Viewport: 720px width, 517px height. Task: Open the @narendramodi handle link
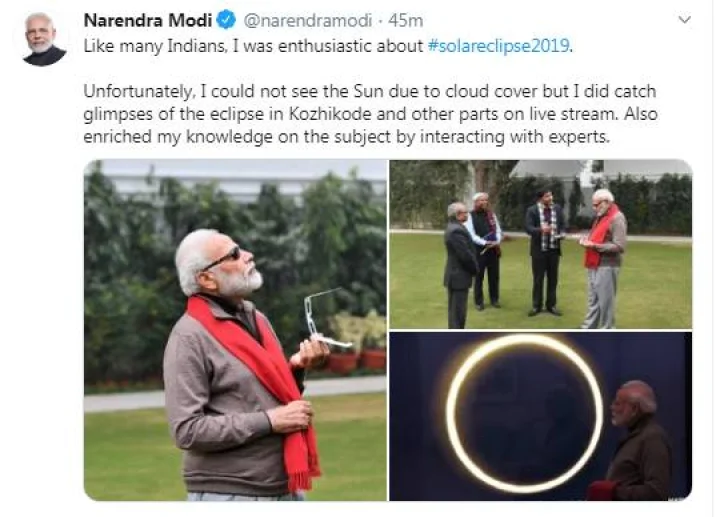tap(307, 21)
